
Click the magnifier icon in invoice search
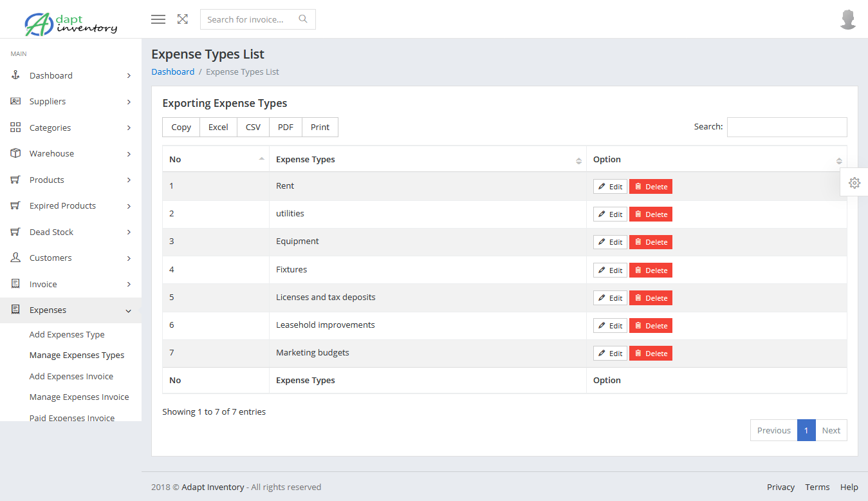303,19
